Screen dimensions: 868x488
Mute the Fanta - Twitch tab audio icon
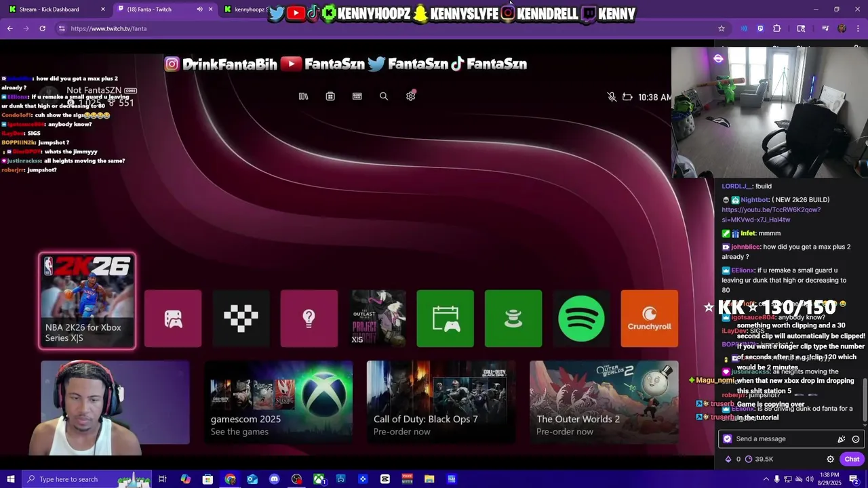(199, 9)
